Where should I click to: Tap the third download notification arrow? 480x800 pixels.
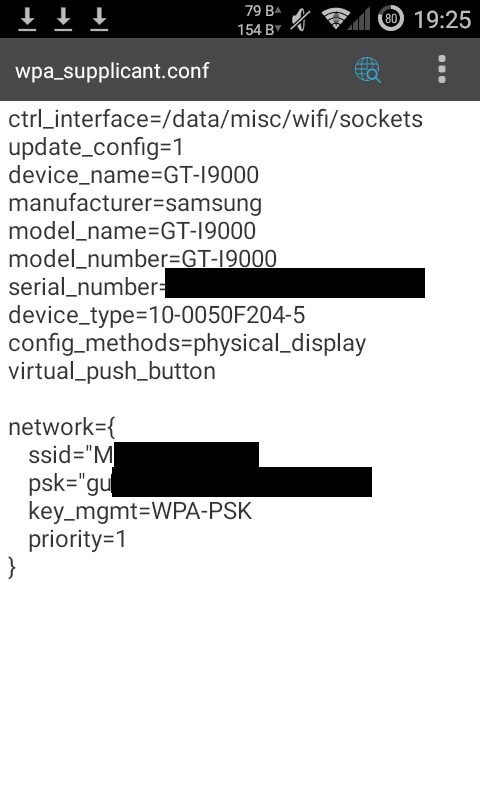coord(99,19)
